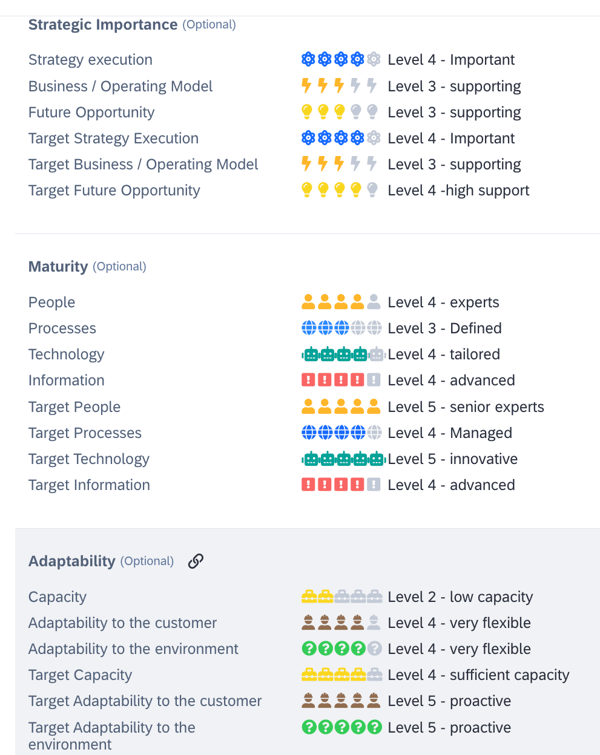Click the "Target Adaptability to the customer" field label
The width and height of the screenshot is (600, 755).
pos(145,701)
